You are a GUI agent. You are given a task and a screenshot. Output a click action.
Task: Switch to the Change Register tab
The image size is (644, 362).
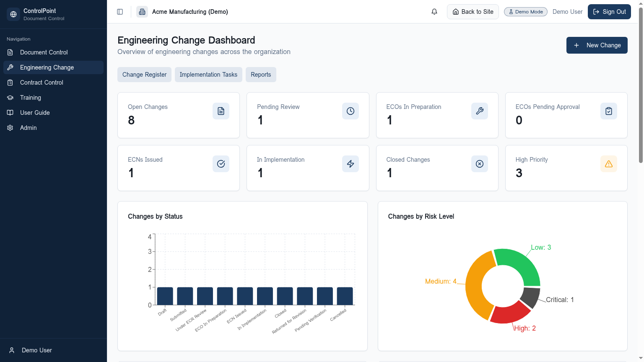point(144,75)
